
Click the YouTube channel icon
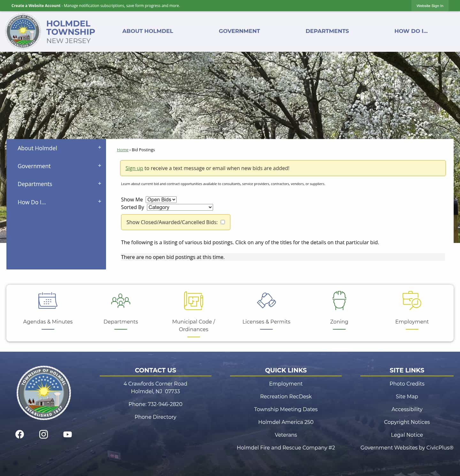click(67, 434)
